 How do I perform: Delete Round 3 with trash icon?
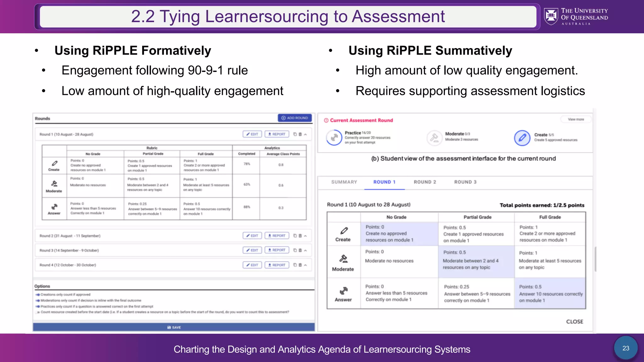300,250
